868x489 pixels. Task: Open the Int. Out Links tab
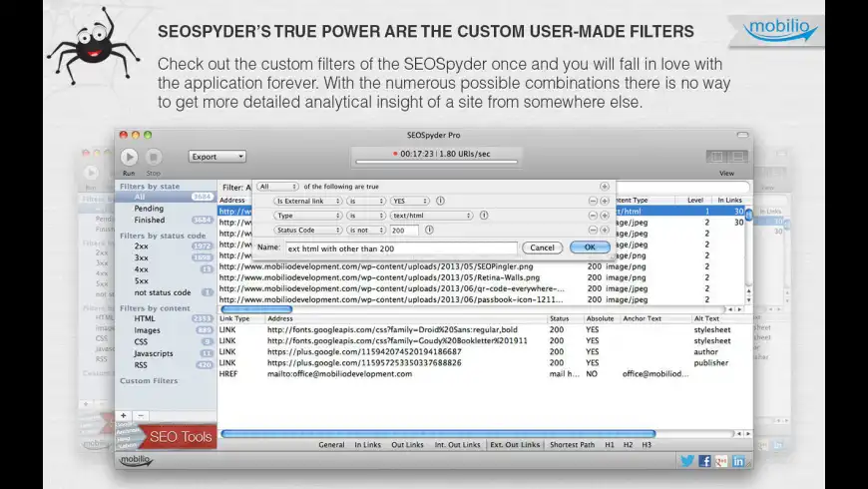[x=457, y=445]
